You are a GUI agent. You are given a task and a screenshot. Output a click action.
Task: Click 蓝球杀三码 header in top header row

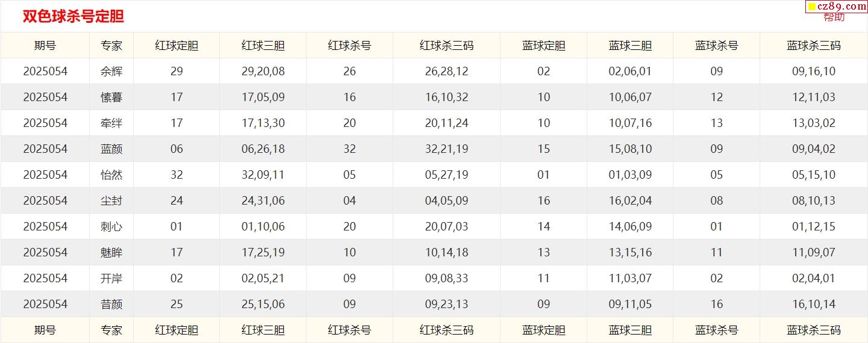(x=814, y=45)
